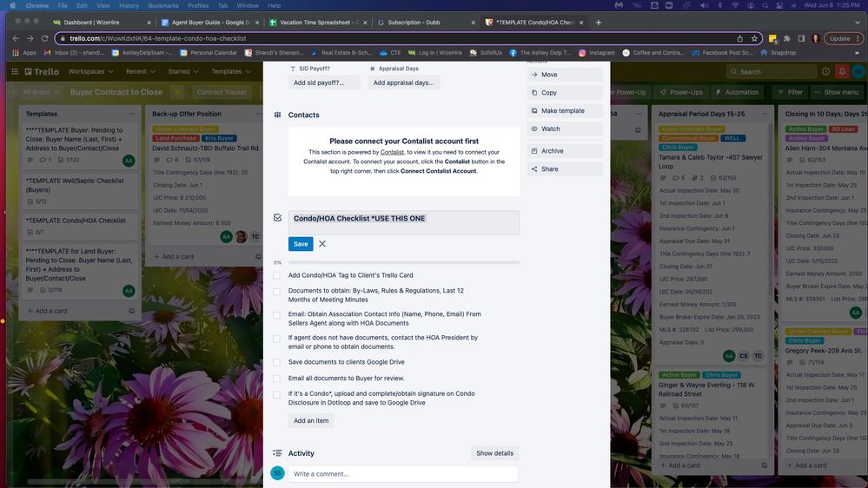
Task: Open the Chrome History menu
Action: click(129, 5)
